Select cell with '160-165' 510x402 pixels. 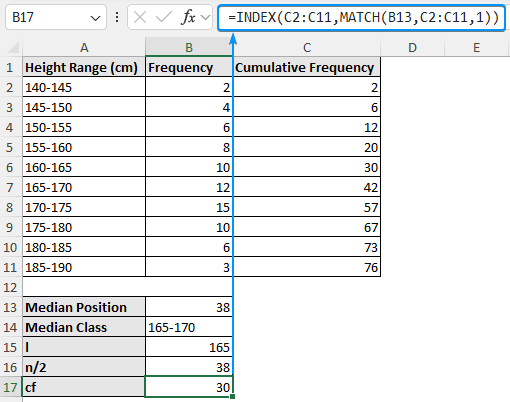84,167
